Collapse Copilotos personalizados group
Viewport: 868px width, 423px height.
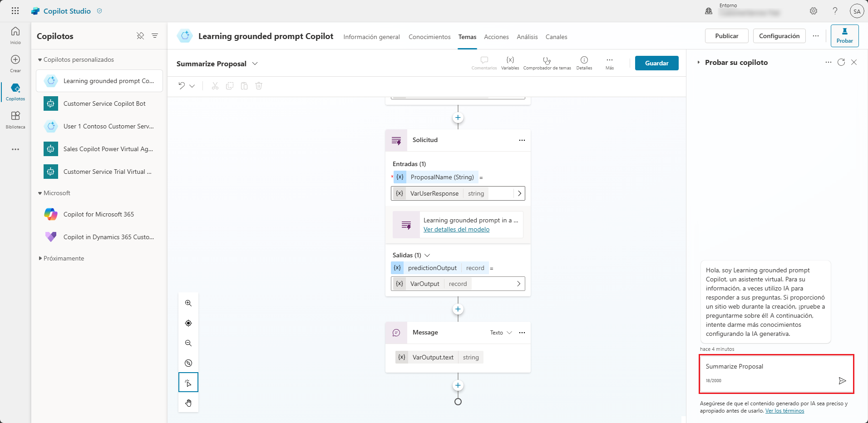click(x=40, y=60)
